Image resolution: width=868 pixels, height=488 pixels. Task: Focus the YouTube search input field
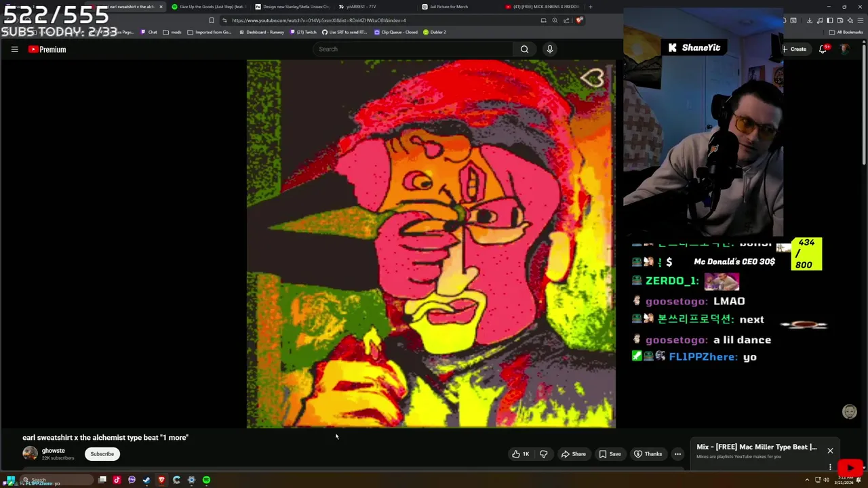412,49
